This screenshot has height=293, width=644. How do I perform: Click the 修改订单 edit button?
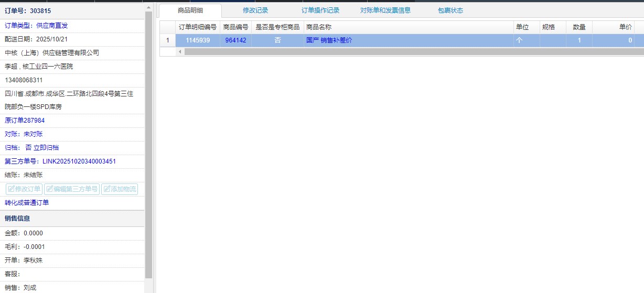click(x=24, y=189)
